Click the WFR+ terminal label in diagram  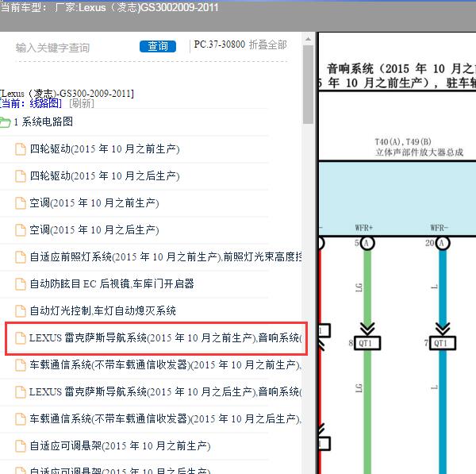click(364, 228)
